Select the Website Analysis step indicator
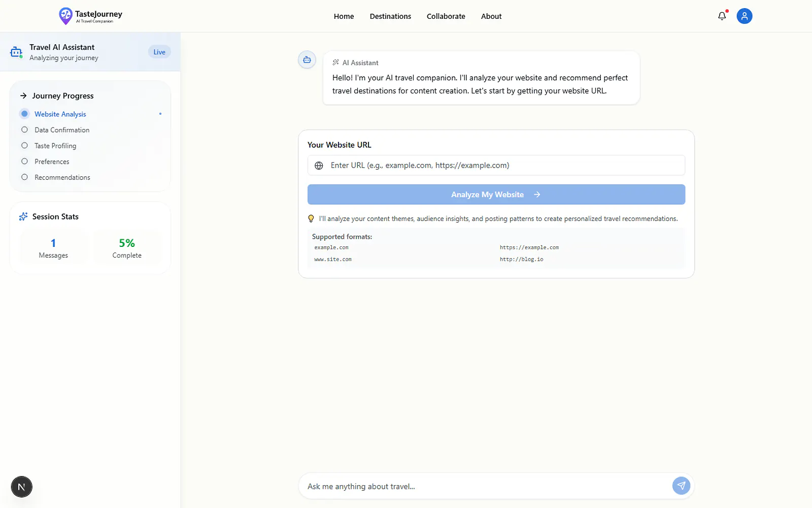Image resolution: width=812 pixels, height=508 pixels. (24, 114)
